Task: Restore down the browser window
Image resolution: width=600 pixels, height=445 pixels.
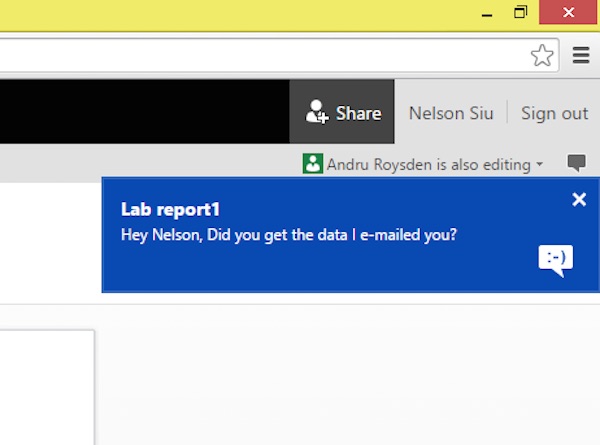Action: click(x=520, y=12)
